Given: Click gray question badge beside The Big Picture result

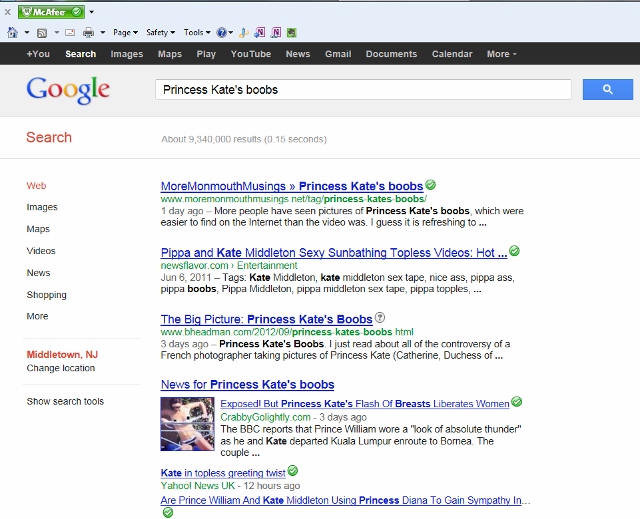Looking at the screenshot, I should [379, 318].
